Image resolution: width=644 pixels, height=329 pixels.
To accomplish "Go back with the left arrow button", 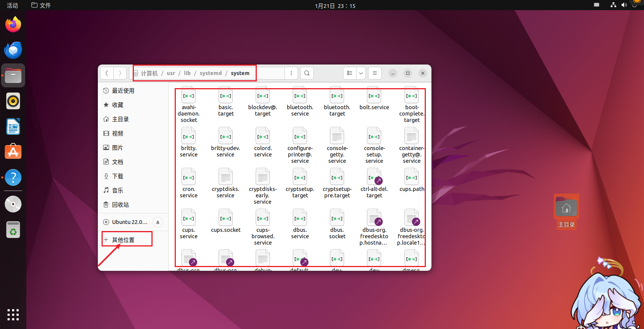I will tap(107, 73).
